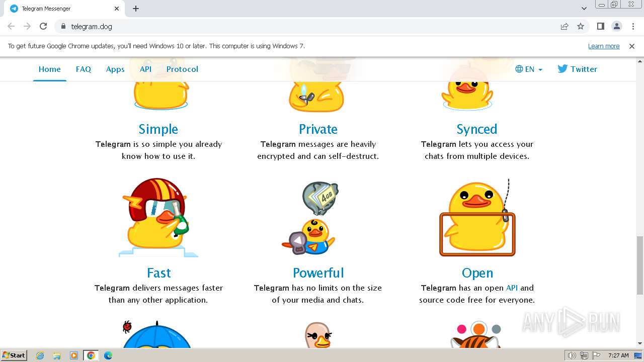644x362 pixels.
Task: Open Microsoft Edge from taskbar
Action: 108,355
